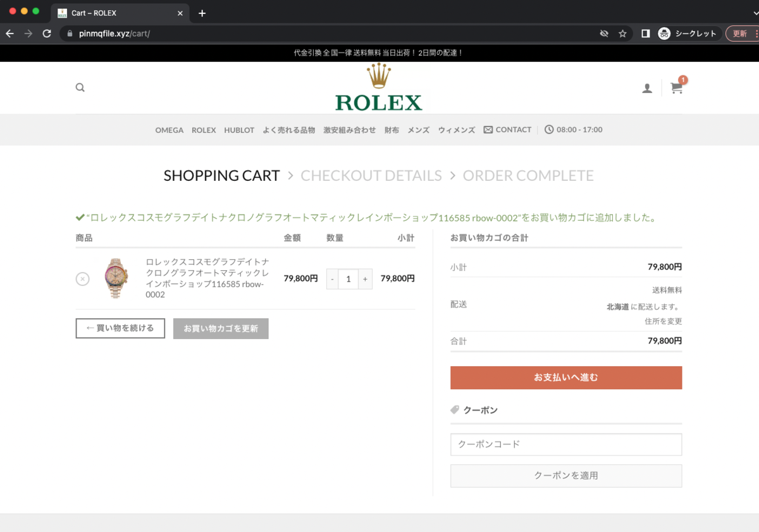Click the 住所を変更 link
Screen dimensions: 759x532
coord(663,321)
